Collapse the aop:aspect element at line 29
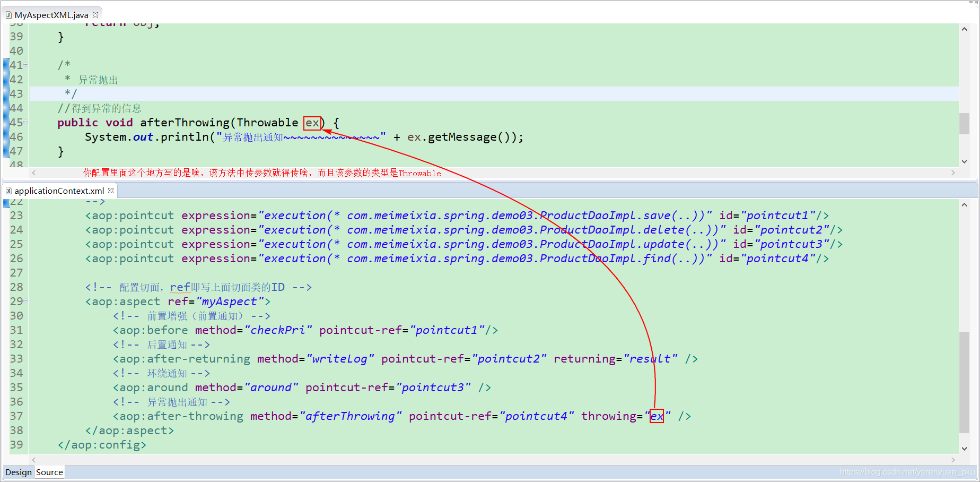 (25, 301)
